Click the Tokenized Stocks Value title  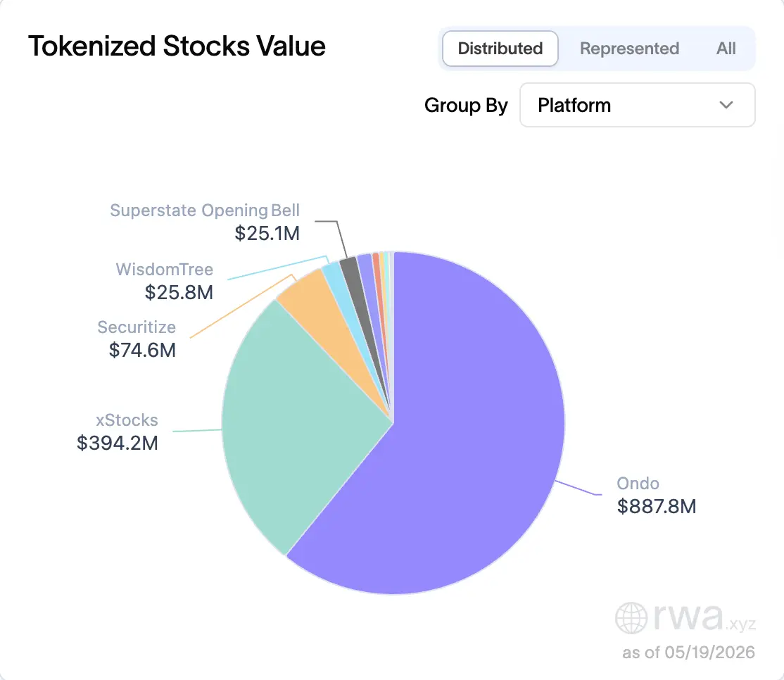tap(177, 46)
